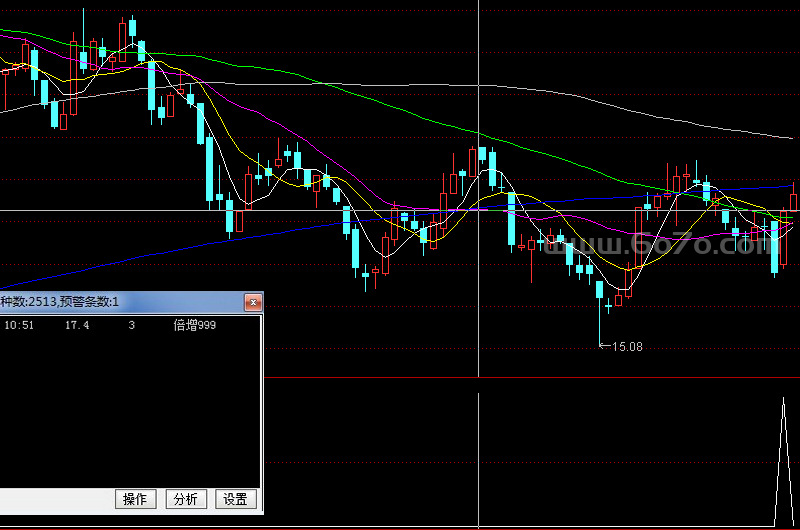Click the 10:51 alert time cell
The image size is (800, 530).
(20, 325)
